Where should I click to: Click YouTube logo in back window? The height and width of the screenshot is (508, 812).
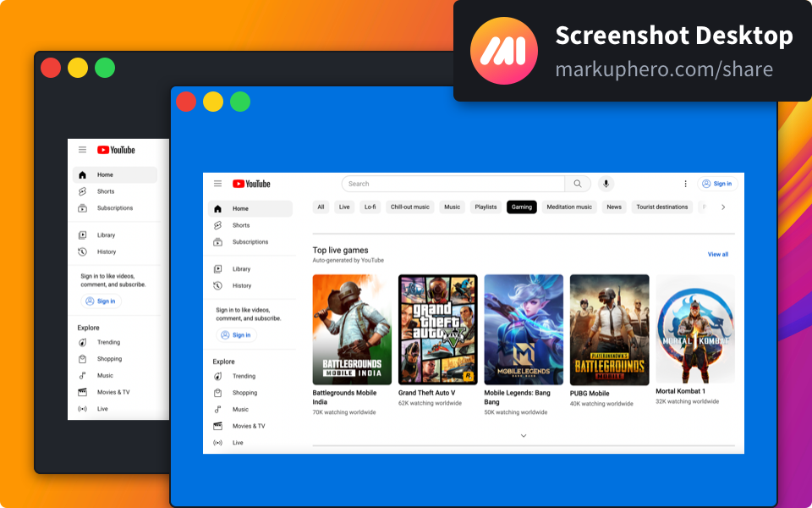click(x=116, y=150)
